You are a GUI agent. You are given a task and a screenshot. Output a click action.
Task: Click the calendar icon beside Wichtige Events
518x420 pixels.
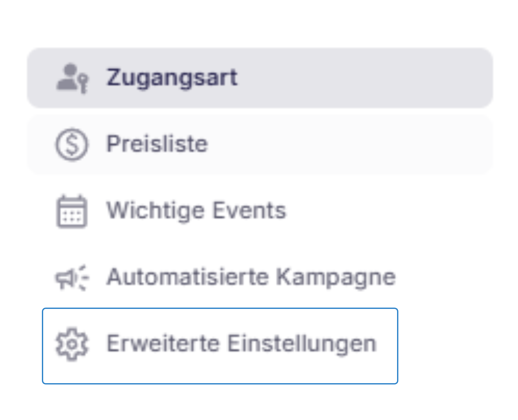71,211
